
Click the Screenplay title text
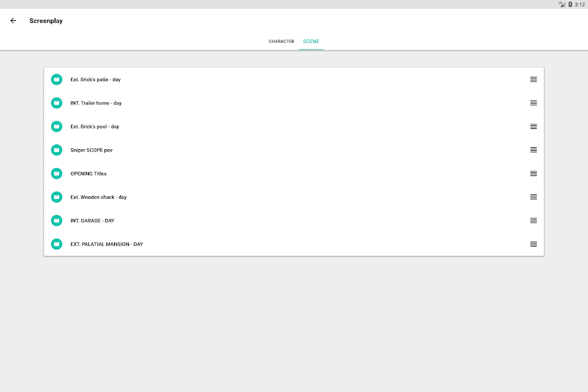pos(46,21)
